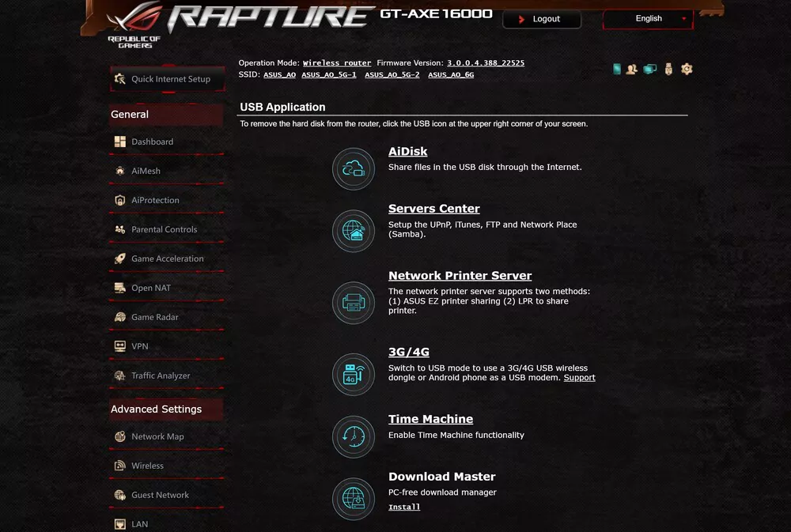
Task: Click the ASUS_AO_6G SSID link
Action: pos(451,74)
